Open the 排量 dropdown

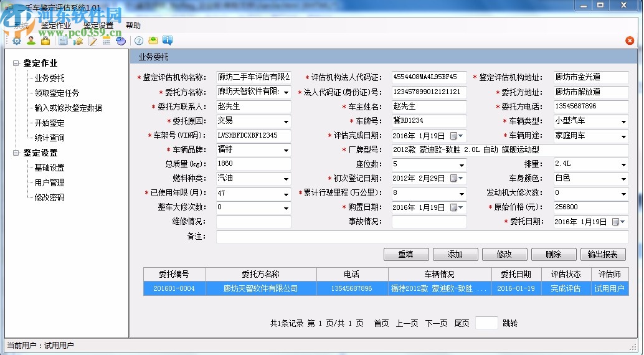624,165
